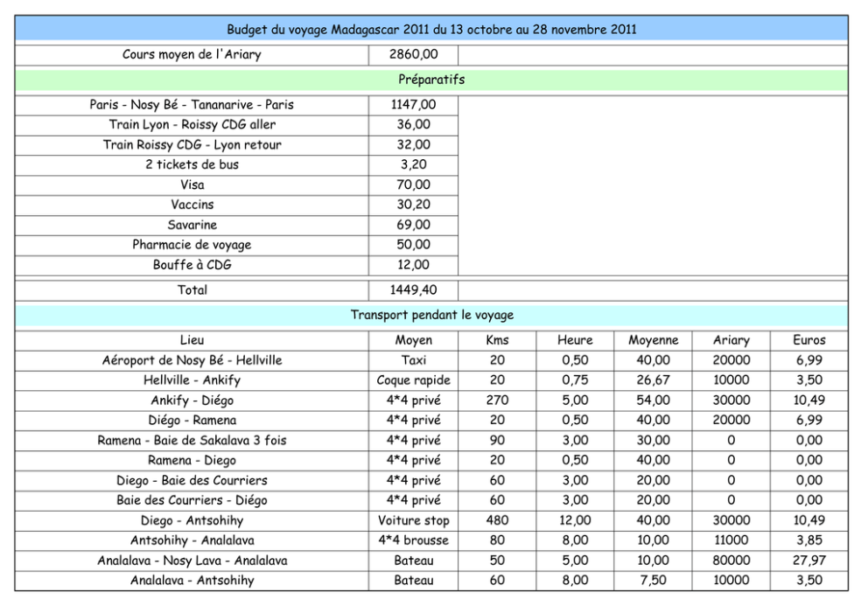
Task: Select the Voiture stop transport cell
Action: pos(413,520)
